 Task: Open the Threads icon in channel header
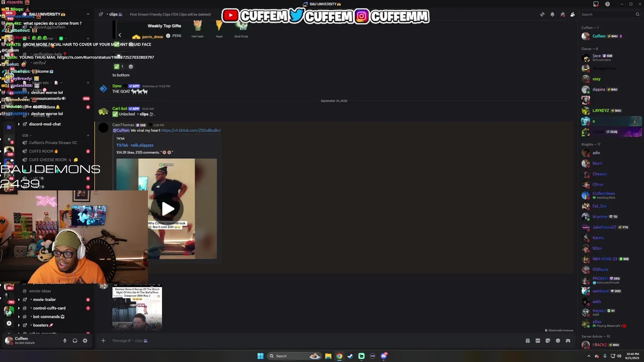point(542,15)
